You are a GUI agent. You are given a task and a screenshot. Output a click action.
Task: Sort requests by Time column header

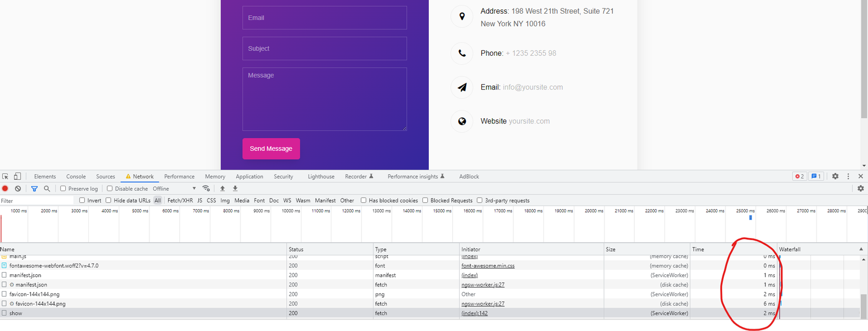click(733, 249)
